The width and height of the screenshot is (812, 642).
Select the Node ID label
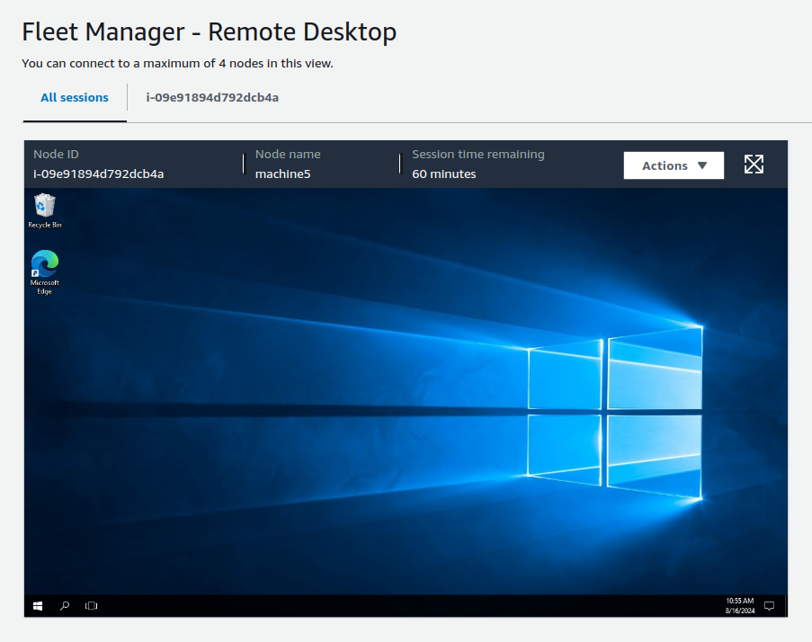[x=56, y=154]
